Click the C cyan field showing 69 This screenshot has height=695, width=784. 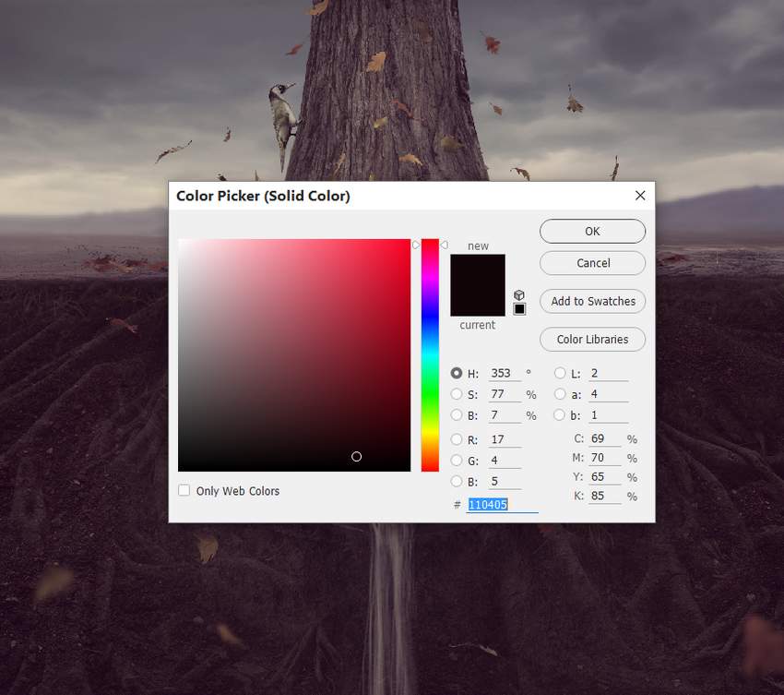point(605,438)
